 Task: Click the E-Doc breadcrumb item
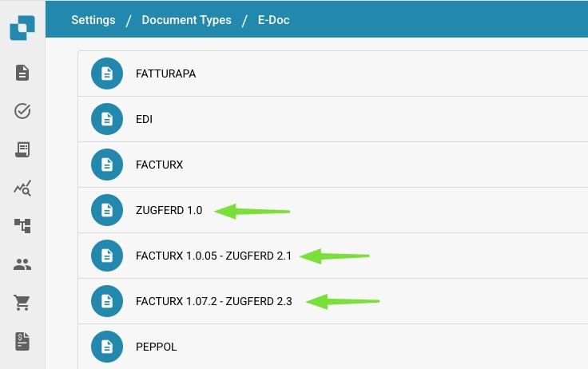(x=273, y=19)
